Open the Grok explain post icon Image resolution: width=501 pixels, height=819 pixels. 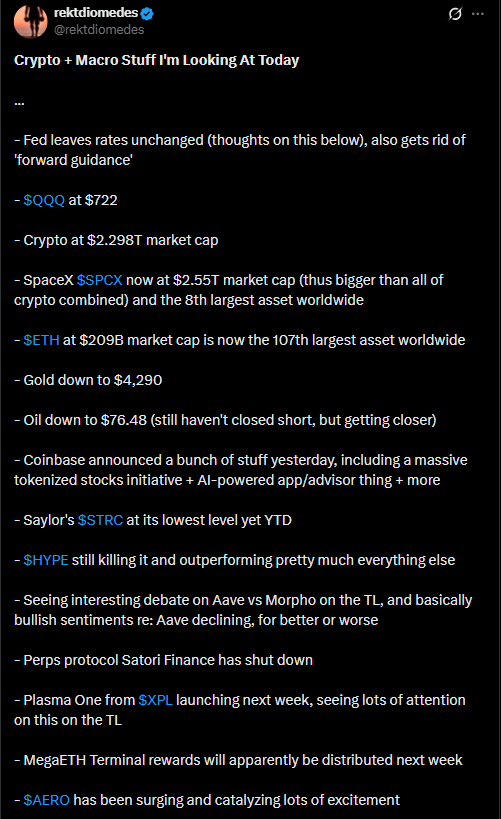455,14
